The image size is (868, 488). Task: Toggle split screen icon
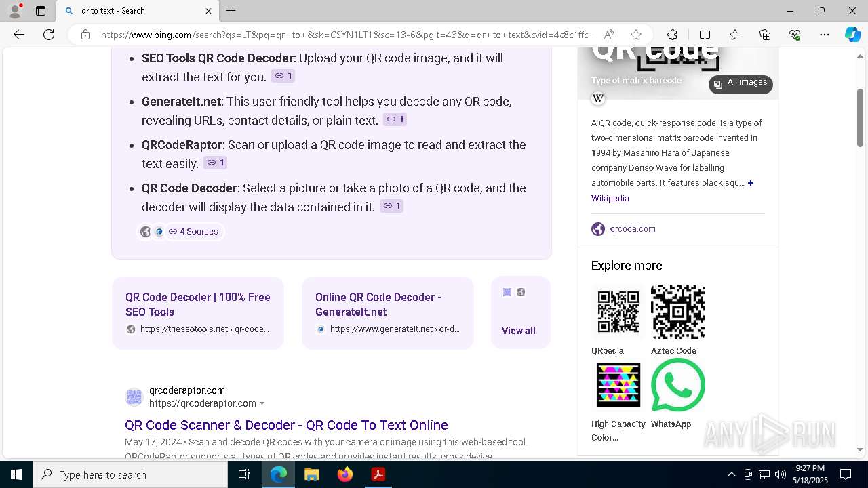(x=705, y=35)
